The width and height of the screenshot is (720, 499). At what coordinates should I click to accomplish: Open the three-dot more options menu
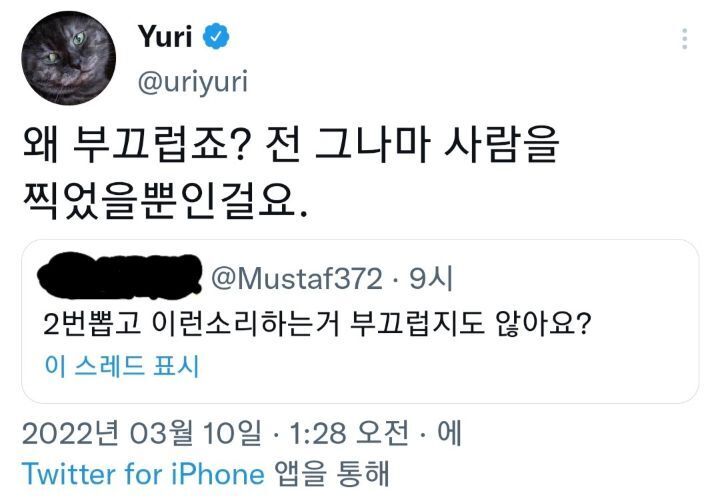tap(684, 39)
